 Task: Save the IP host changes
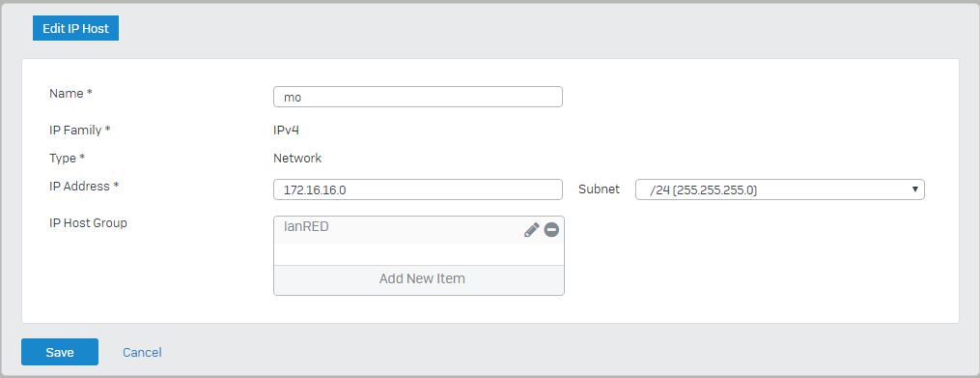[x=59, y=352]
